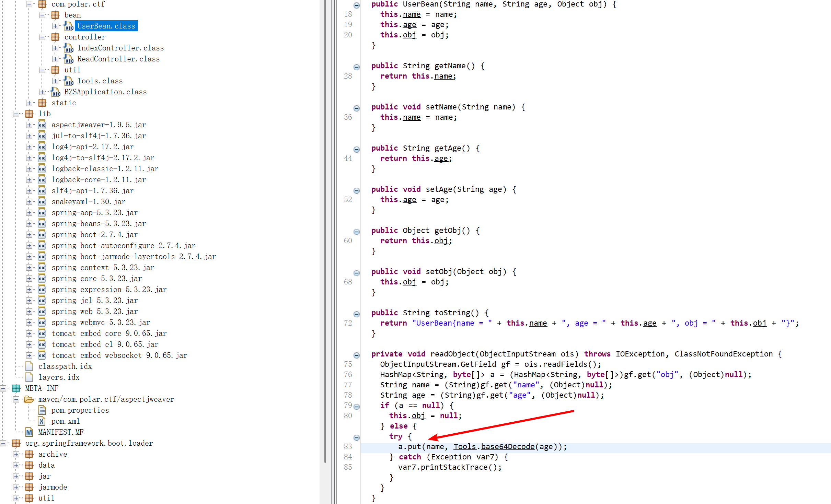Expand the IndexController.class tree node
Image resolution: width=831 pixels, height=504 pixels.
coord(55,48)
